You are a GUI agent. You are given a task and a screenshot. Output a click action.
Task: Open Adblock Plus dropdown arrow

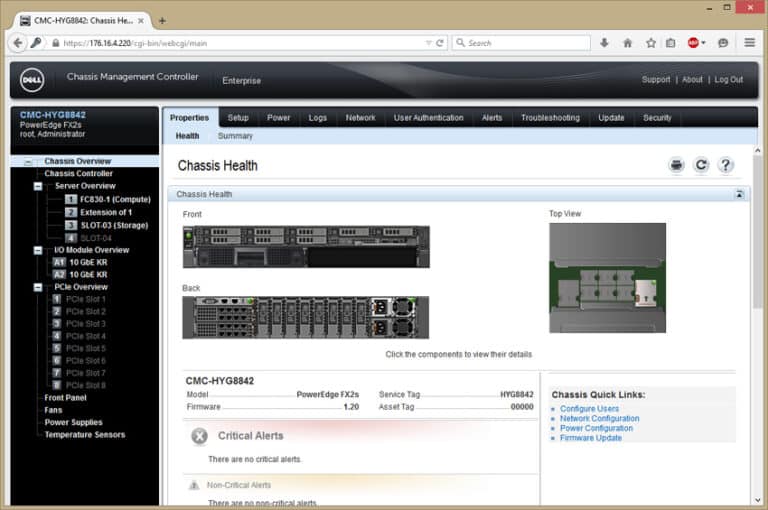(703, 43)
